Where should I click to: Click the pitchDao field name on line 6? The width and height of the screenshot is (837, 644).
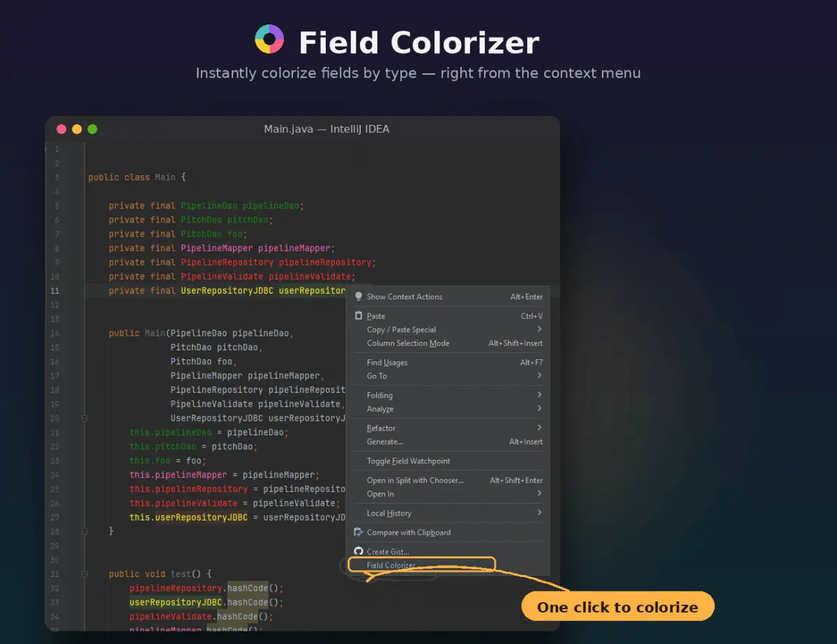tap(248, 220)
